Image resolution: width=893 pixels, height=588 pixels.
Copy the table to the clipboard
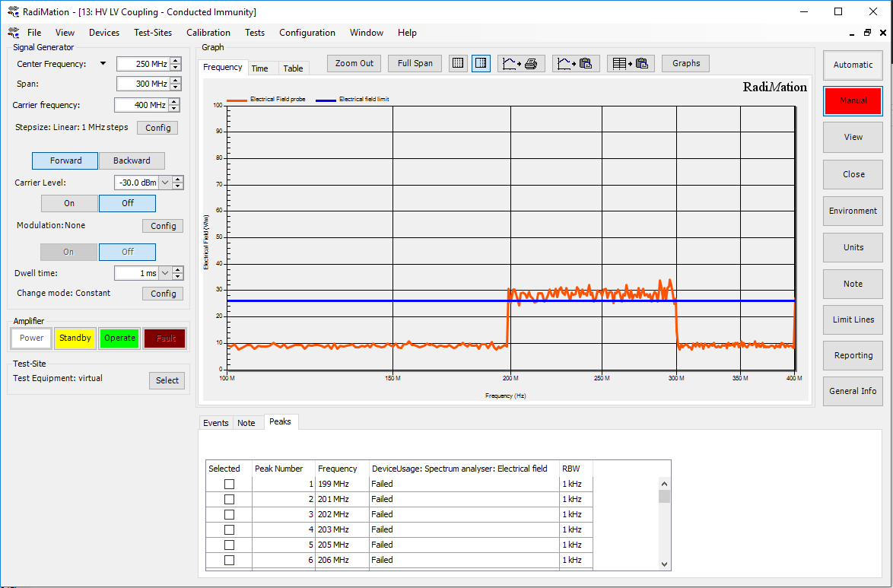(631, 63)
